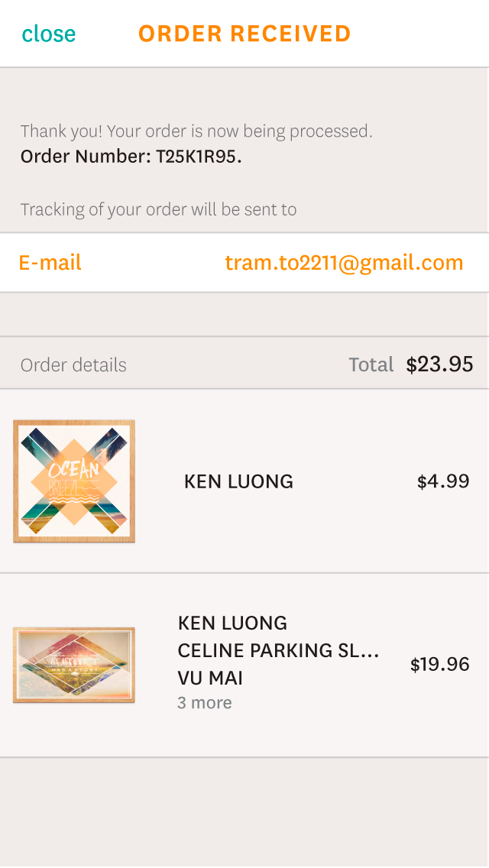Click the tram.to2211@gmail.com address
Viewport: 489px width, 868px height.
pyautogui.click(x=344, y=263)
